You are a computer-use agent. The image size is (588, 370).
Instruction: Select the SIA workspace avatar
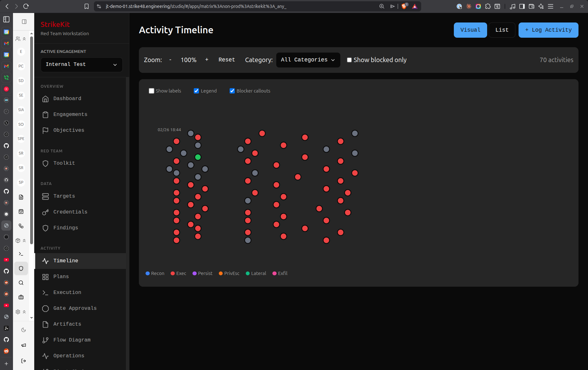pos(21,110)
